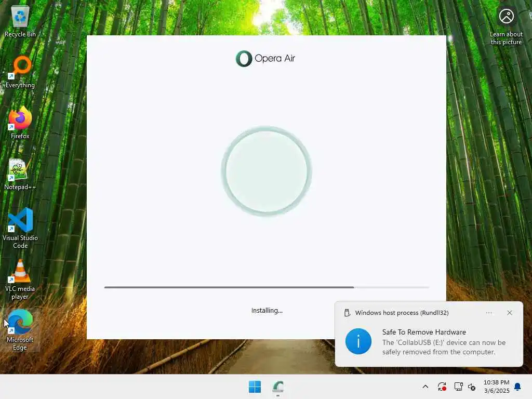Screen dimensions: 532x399
Task: Open the Recycle Bin desktop icon
Action: pos(20,21)
